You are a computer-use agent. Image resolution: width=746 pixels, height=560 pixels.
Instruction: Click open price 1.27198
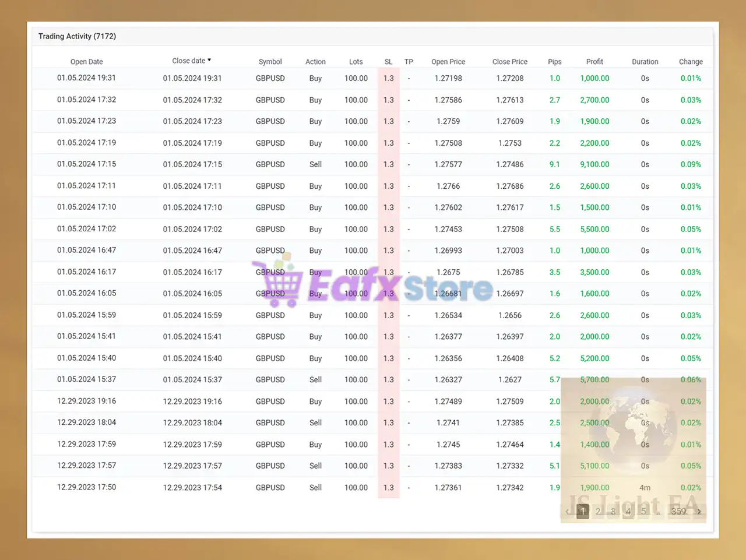tap(448, 78)
